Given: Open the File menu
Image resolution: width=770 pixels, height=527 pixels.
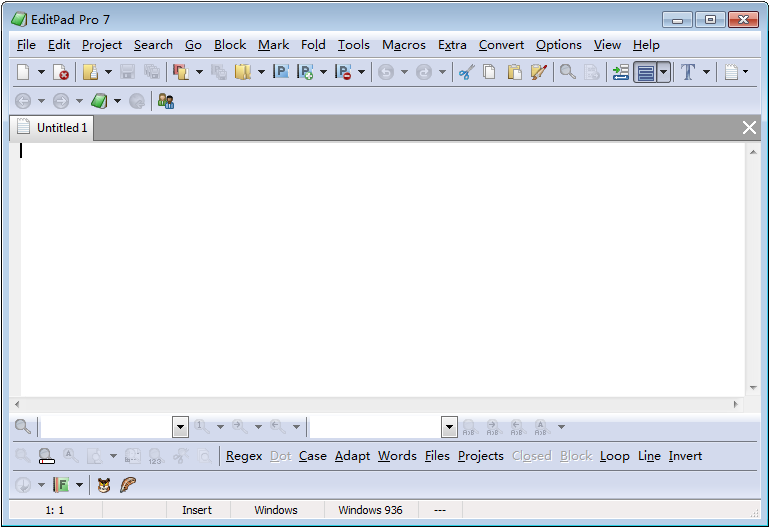Looking at the screenshot, I should tap(26, 45).
